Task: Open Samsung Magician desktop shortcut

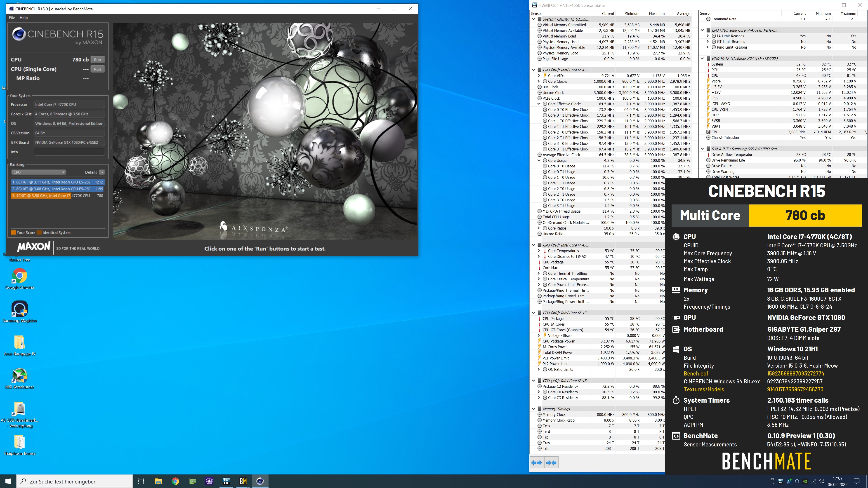Action: click(19, 312)
